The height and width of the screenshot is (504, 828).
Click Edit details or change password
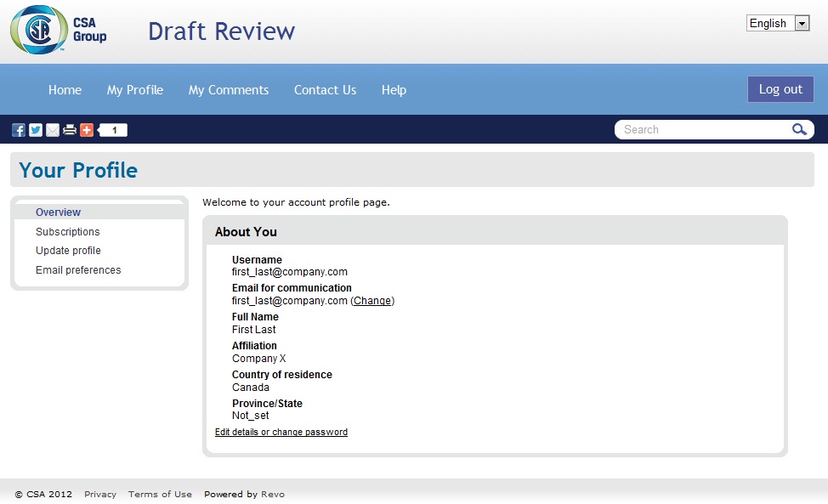coord(281,433)
